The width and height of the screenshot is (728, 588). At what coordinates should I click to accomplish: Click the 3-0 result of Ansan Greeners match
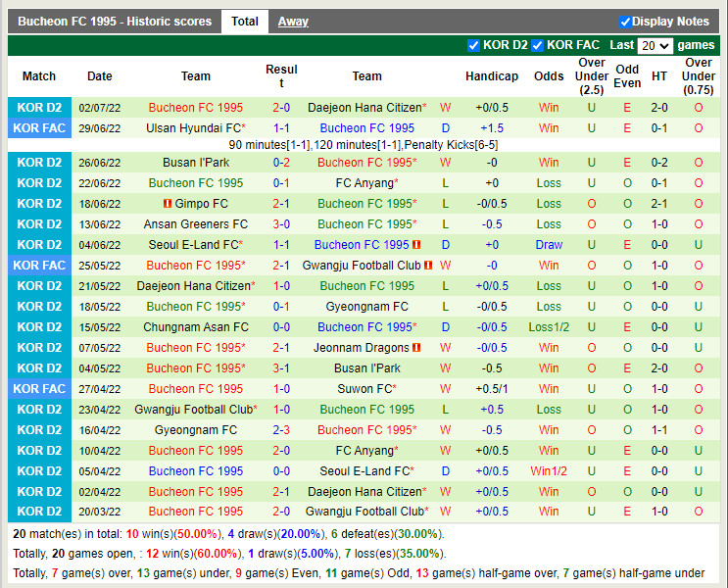[281, 224]
